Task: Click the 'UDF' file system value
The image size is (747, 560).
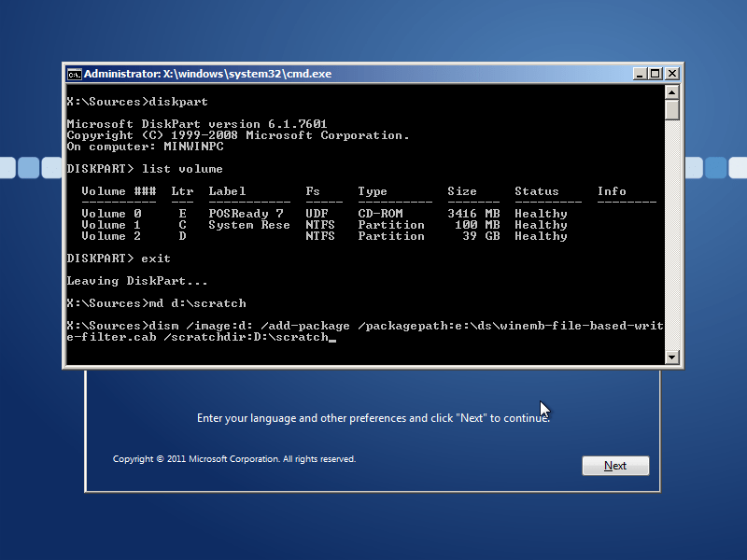Action: [317, 214]
